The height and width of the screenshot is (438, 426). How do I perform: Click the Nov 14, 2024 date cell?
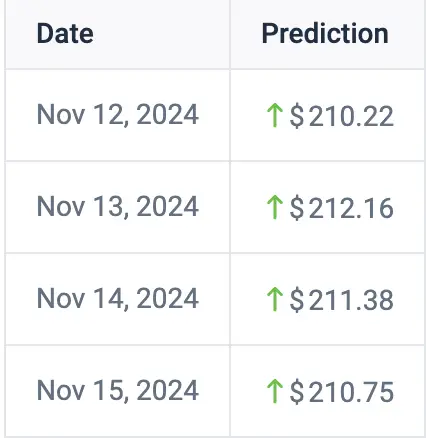click(118, 299)
